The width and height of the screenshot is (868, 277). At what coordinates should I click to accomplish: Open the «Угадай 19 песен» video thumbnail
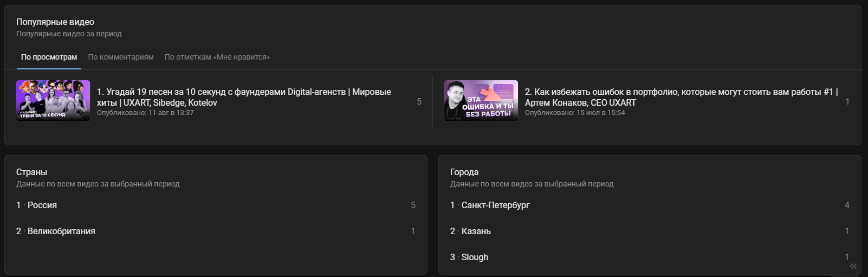(53, 101)
